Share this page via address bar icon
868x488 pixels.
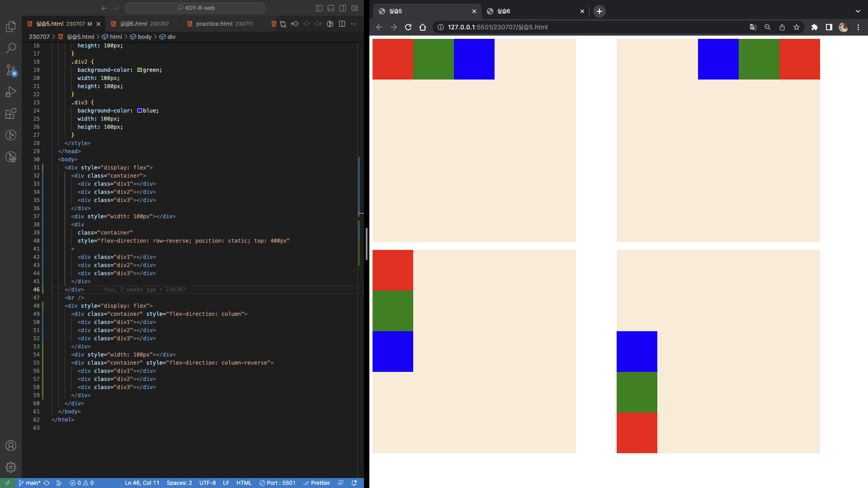point(782,27)
